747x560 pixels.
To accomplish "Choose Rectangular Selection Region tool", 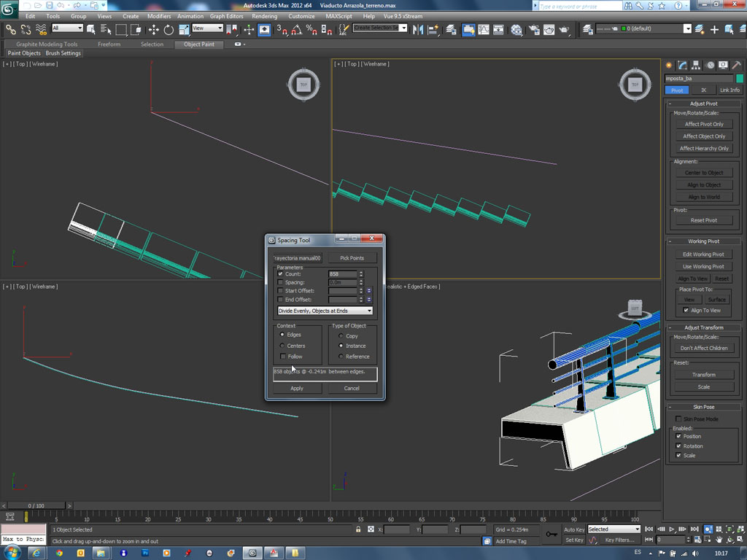I will pos(121,29).
